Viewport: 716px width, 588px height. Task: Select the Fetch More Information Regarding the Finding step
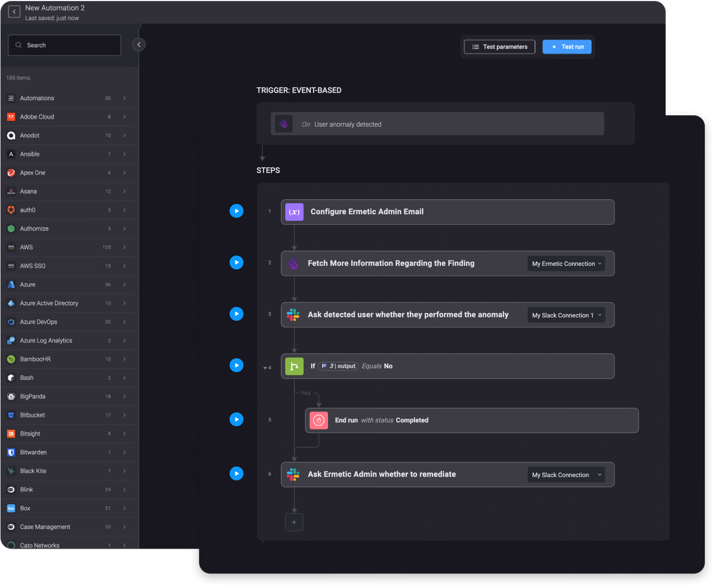pos(448,264)
